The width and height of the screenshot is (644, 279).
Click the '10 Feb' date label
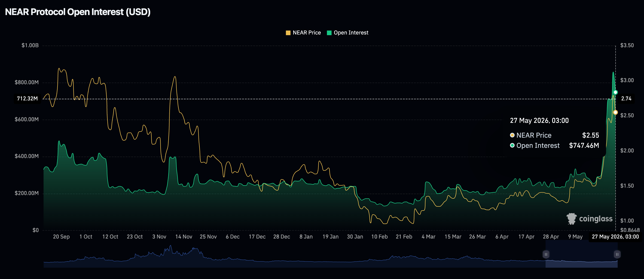[x=379, y=237]
